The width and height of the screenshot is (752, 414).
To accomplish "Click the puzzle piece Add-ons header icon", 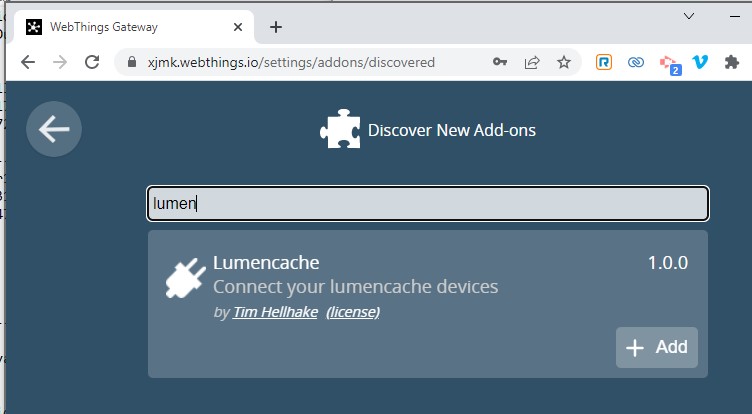I will point(339,130).
